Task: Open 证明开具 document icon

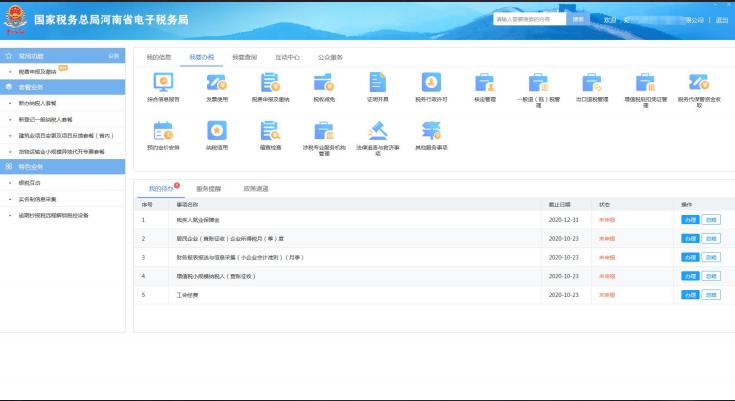Action: pyautogui.click(x=377, y=83)
